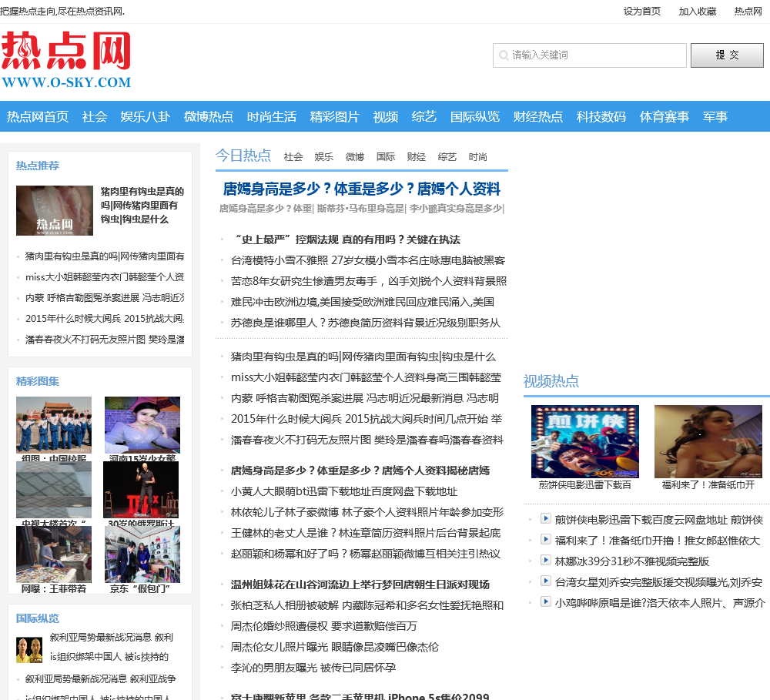Click 叙利亚局势 small thumbnail in 国际纵览
The image size is (770, 700).
[29, 650]
